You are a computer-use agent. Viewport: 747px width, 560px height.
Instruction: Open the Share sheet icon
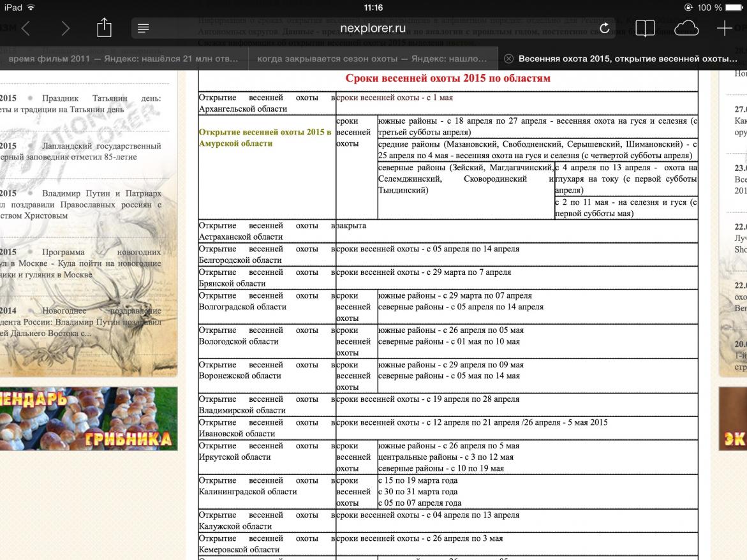pyautogui.click(x=104, y=27)
